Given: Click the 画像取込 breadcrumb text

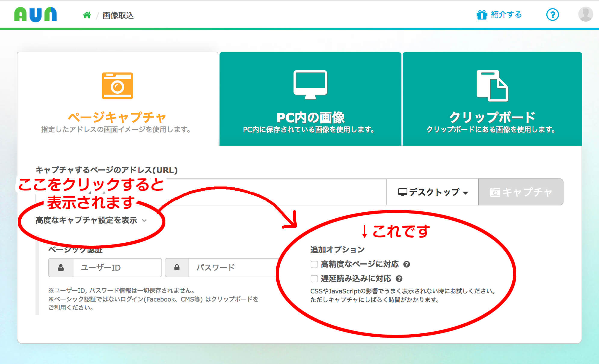Looking at the screenshot, I should pyautogui.click(x=118, y=15).
